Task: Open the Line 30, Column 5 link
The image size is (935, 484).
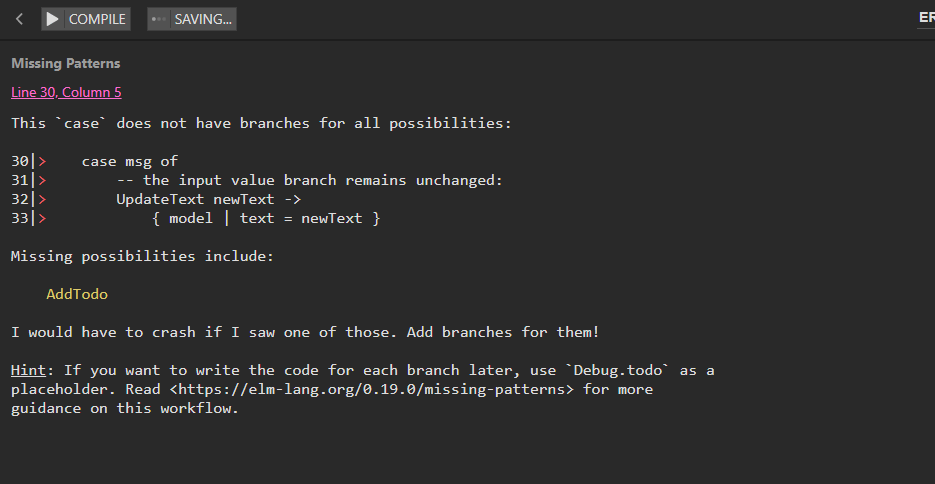Action: [x=66, y=92]
